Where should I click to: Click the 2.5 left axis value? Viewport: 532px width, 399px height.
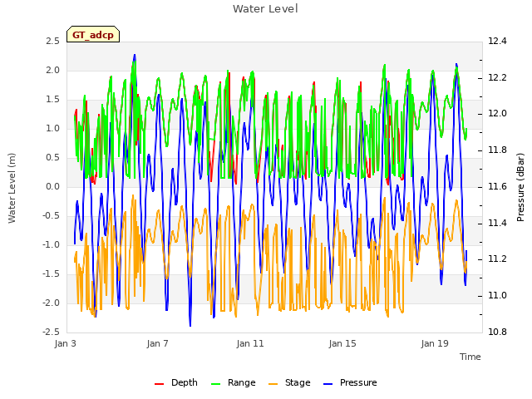pos(52,41)
